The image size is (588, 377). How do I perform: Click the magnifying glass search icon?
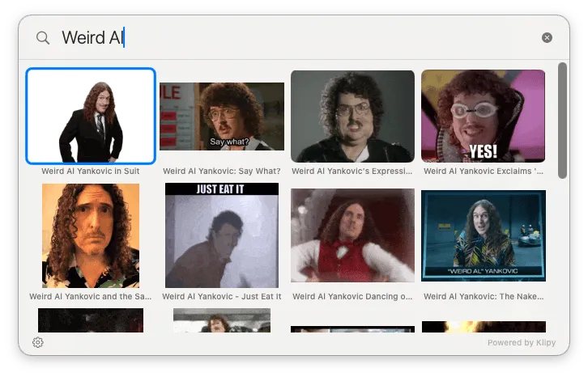point(43,38)
